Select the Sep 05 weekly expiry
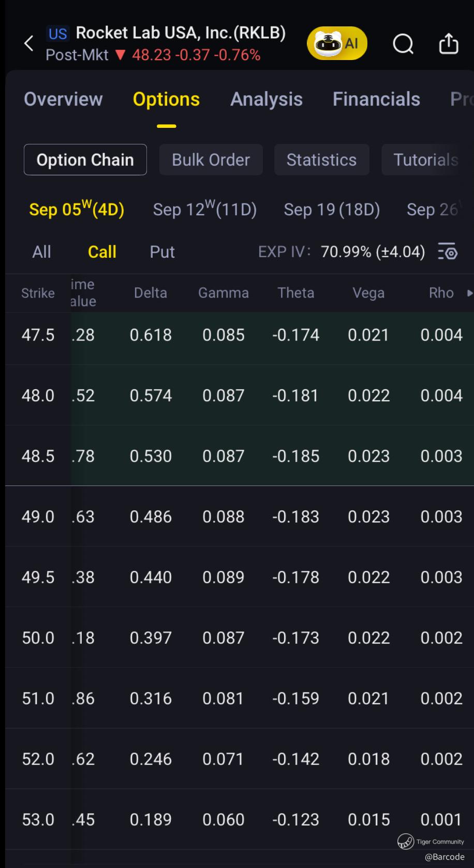474x868 pixels. click(x=77, y=210)
